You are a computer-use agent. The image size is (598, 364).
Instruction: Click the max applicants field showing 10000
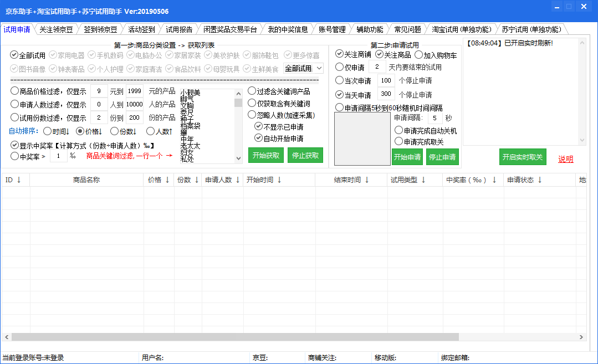click(134, 104)
